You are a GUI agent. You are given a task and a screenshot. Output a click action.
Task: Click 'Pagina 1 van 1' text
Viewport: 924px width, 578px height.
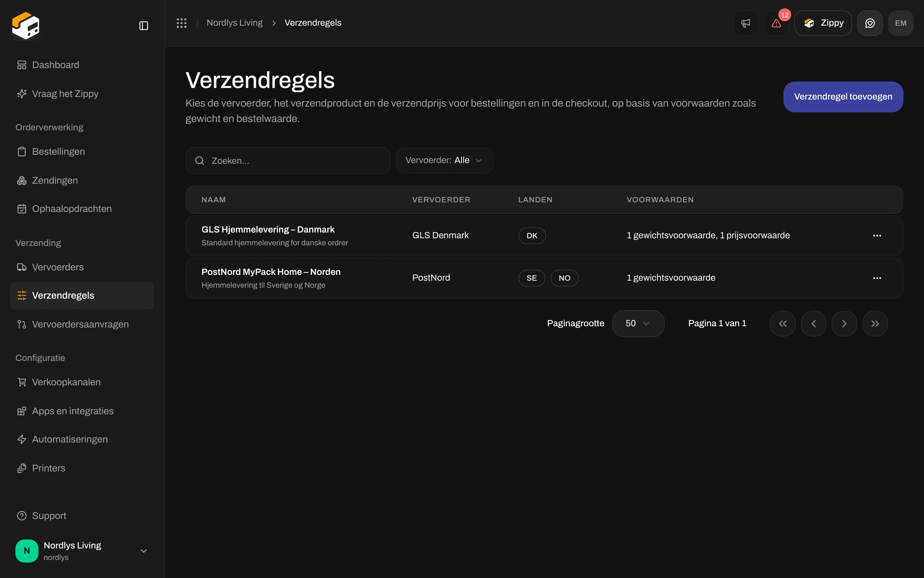click(x=717, y=323)
